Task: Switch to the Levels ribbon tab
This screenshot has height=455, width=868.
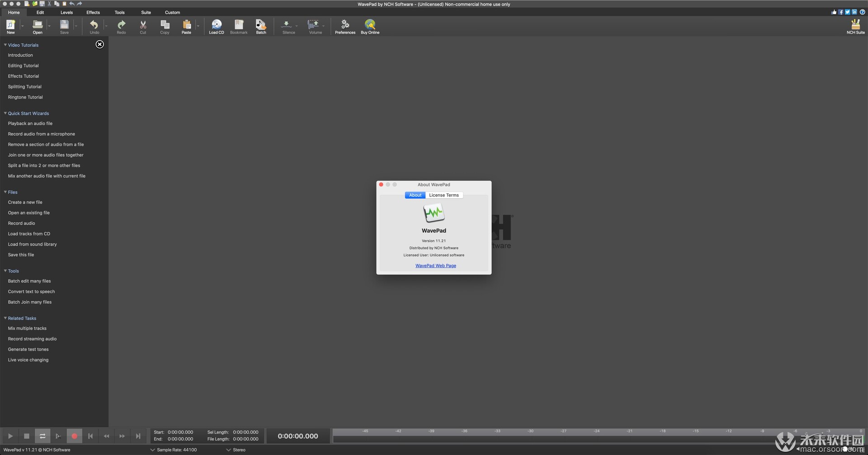Action: pos(66,12)
